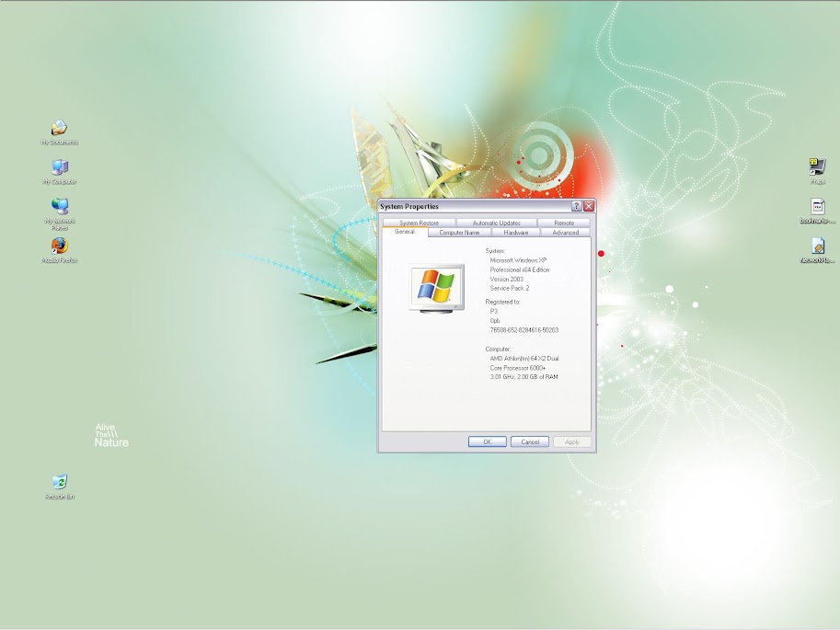Click the top-right monitor shortcut icon

(x=817, y=166)
